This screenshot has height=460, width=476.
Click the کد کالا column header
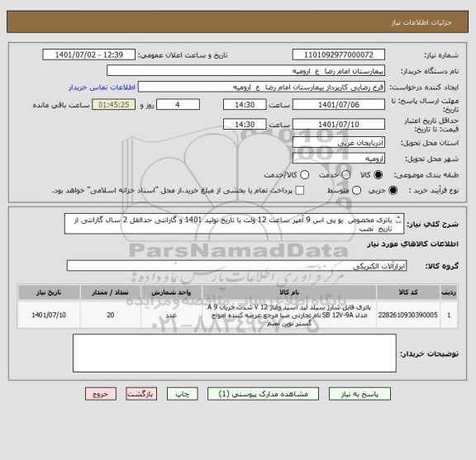[x=408, y=292]
